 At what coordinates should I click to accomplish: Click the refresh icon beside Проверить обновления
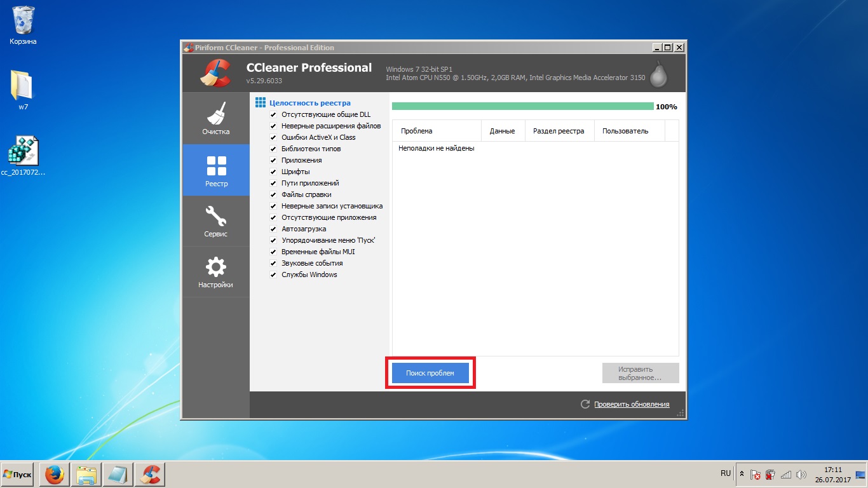pyautogui.click(x=585, y=404)
